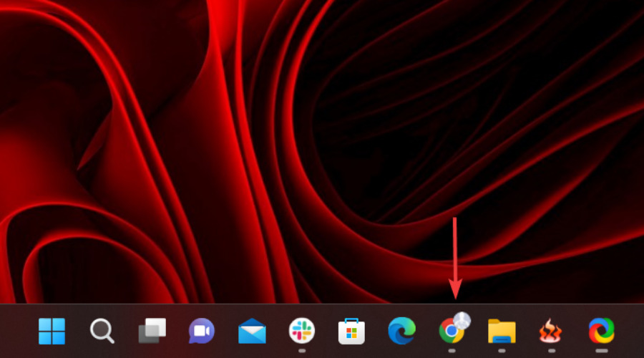Click the running indicator under File Explorer
The width and height of the screenshot is (644, 358).
click(502, 351)
